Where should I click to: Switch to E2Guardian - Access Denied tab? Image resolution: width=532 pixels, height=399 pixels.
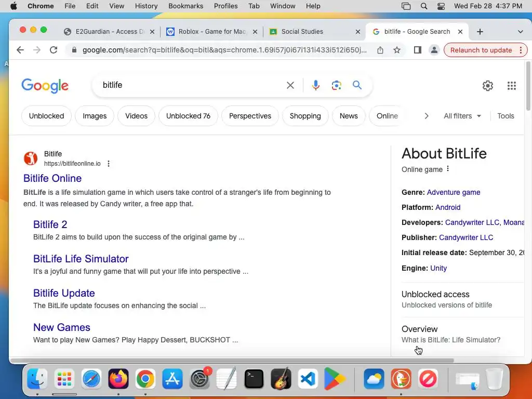coord(110,32)
